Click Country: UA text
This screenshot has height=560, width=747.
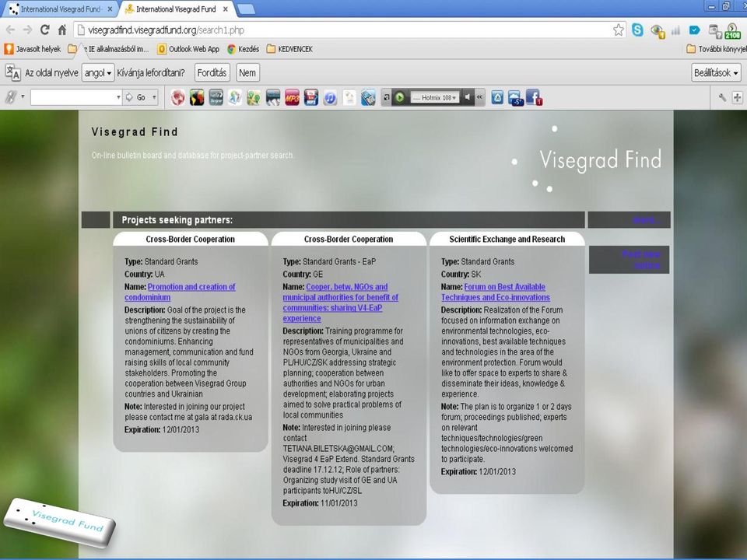145,275
